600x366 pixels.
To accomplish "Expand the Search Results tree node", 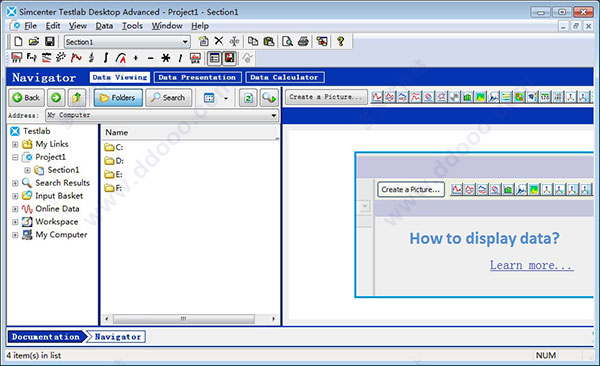I will pyautogui.click(x=15, y=183).
